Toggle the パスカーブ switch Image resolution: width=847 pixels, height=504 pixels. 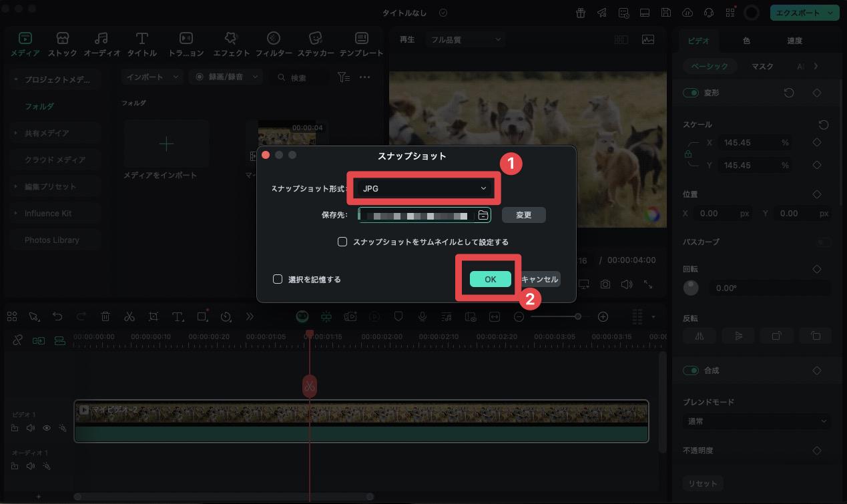pos(824,242)
